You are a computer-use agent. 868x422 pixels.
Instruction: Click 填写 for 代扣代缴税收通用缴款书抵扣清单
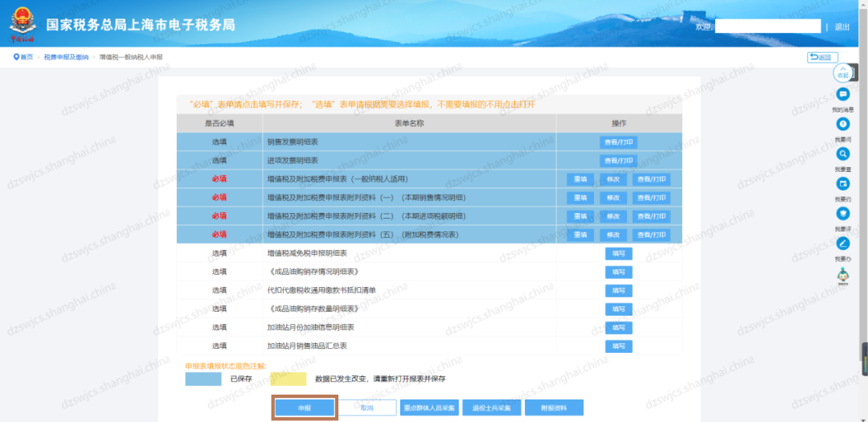pos(618,291)
